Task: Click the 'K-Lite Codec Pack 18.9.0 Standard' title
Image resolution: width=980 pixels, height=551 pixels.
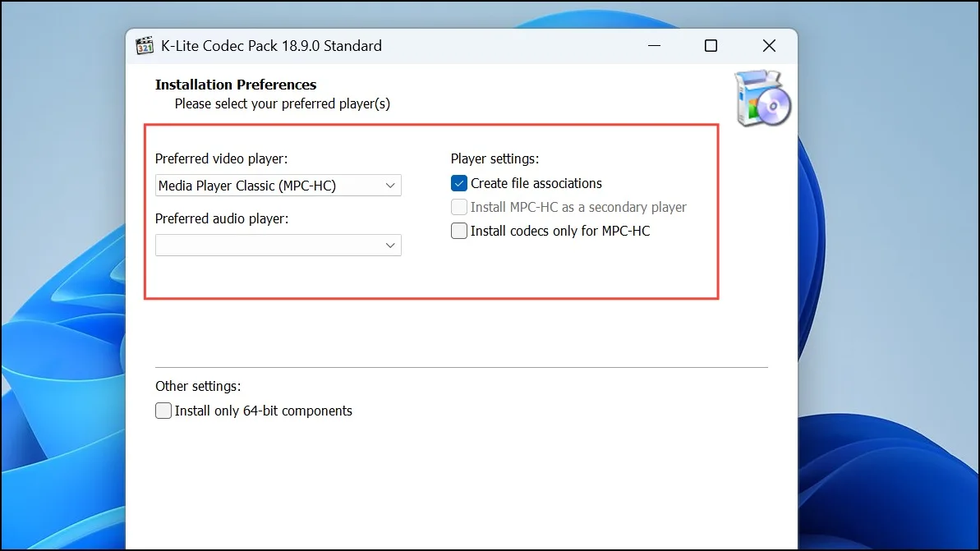Action: (x=271, y=46)
